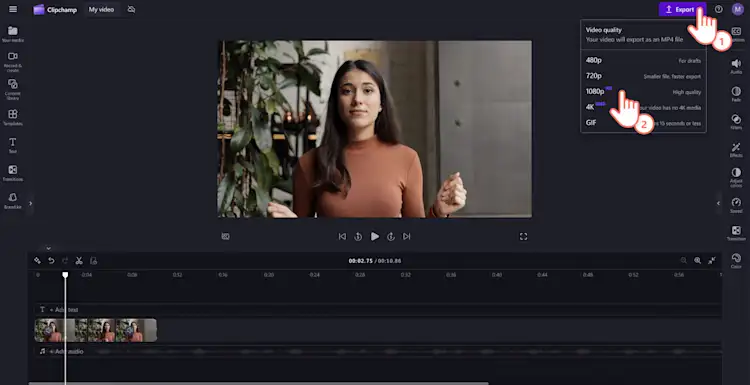Open the Fade properties panel
The height and width of the screenshot is (385, 750).
pos(736,94)
